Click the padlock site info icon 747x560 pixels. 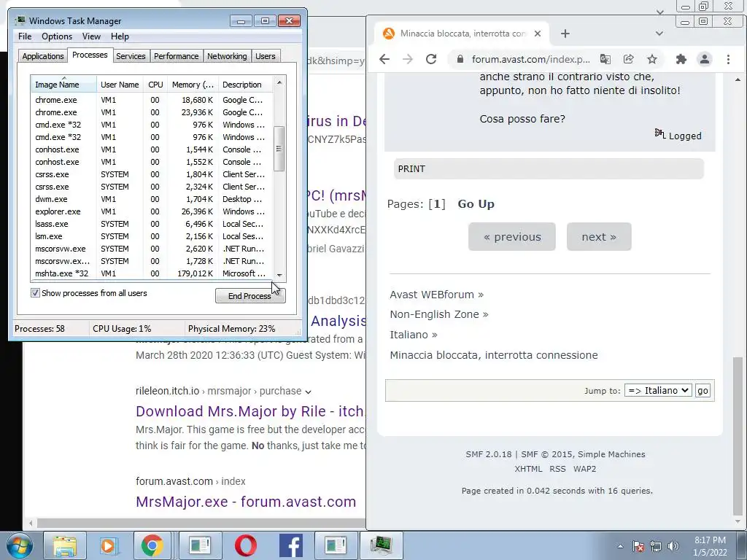(x=460, y=59)
